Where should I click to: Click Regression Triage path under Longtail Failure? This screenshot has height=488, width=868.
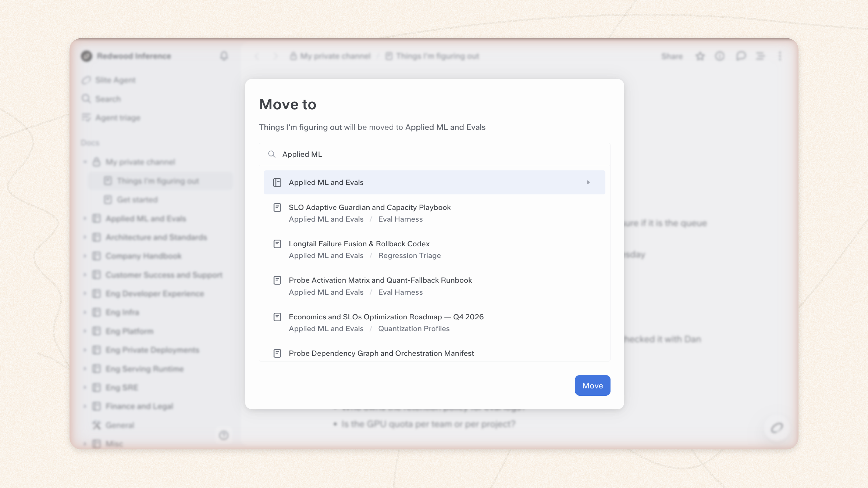pos(409,256)
